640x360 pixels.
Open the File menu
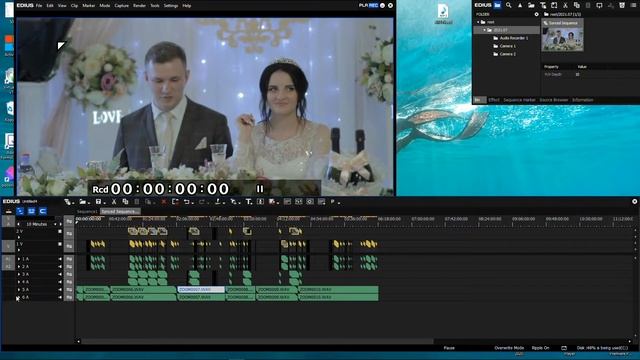pyautogui.click(x=39, y=6)
